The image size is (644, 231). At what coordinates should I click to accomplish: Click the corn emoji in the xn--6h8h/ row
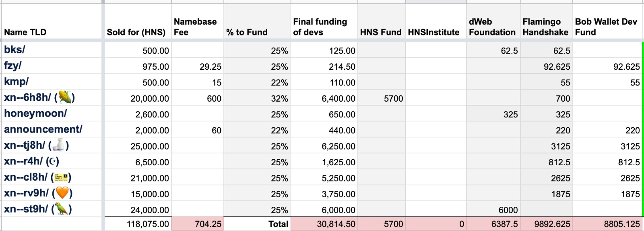64,98
